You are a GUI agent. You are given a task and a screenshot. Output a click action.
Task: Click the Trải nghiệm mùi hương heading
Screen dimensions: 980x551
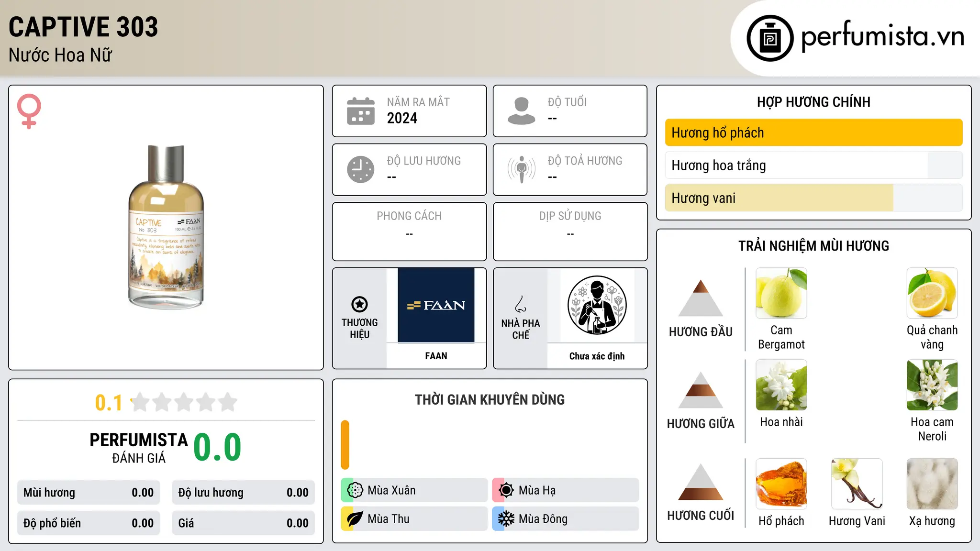pyautogui.click(x=813, y=246)
